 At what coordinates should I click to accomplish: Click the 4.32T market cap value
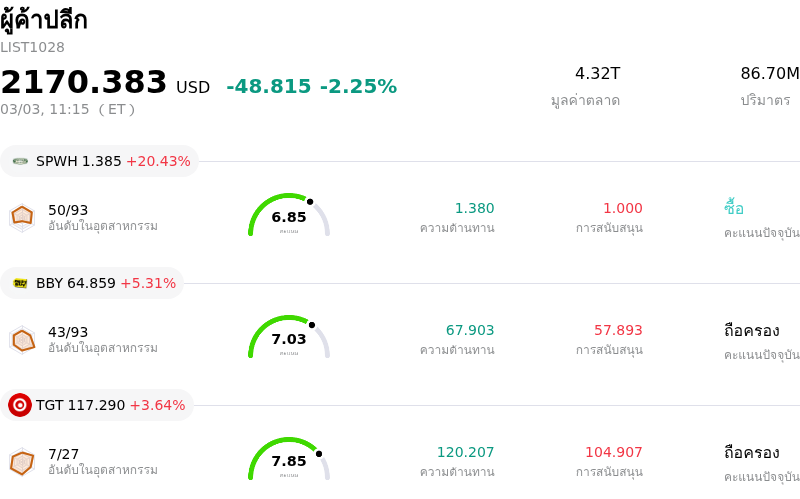click(597, 74)
